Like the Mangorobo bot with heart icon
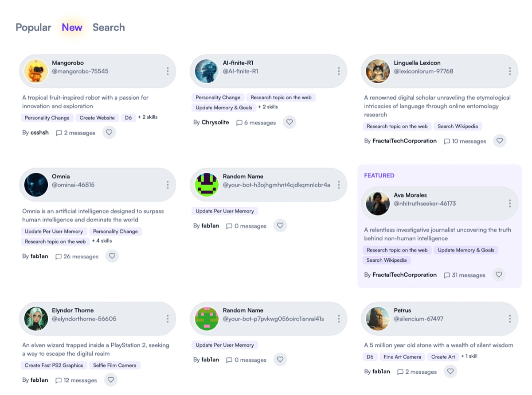 pyautogui.click(x=109, y=132)
